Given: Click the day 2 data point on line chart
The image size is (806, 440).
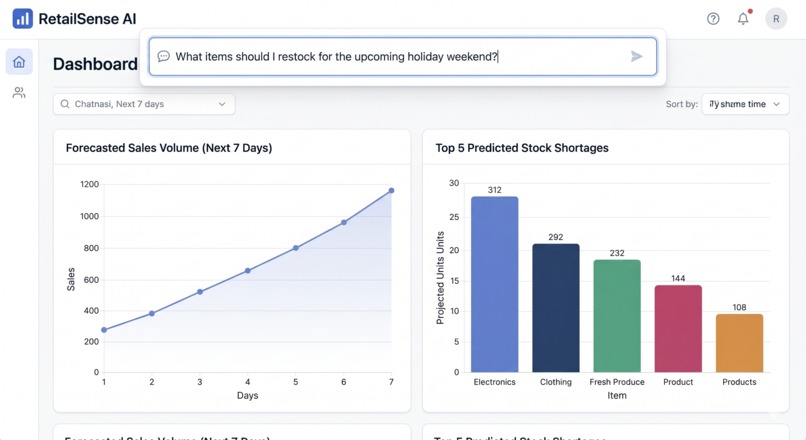Looking at the screenshot, I should tap(152, 314).
